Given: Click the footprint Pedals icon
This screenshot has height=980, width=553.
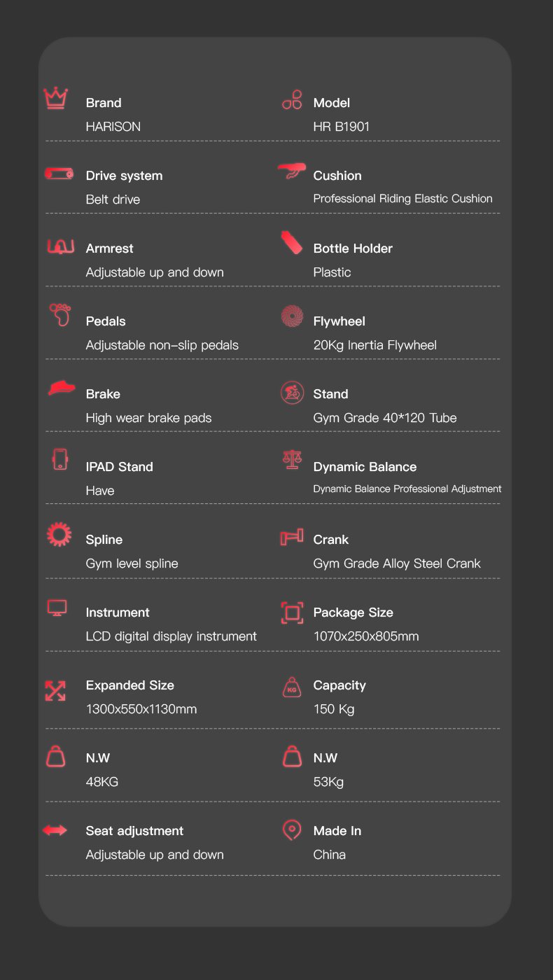Looking at the screenshot, I should coord(61,315).
